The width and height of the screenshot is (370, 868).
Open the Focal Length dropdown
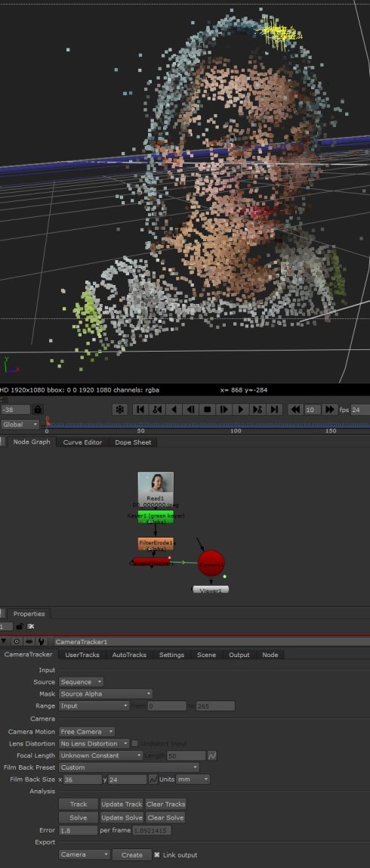click(100, 755)
